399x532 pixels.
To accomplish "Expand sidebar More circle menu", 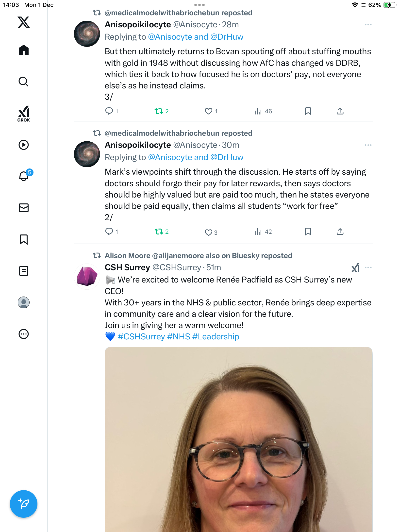I will point(24,334).
